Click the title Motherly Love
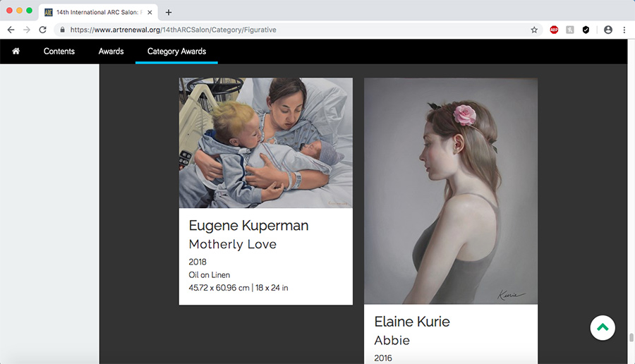The width and height of the screenshot is (635, 364). pyautogui.click(x=232, y=244)
